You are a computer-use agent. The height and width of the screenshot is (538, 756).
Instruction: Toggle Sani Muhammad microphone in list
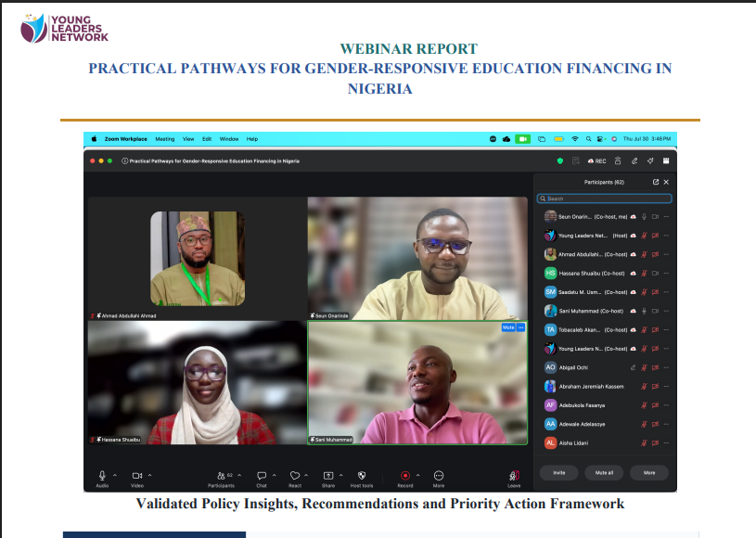pos(644,311)
